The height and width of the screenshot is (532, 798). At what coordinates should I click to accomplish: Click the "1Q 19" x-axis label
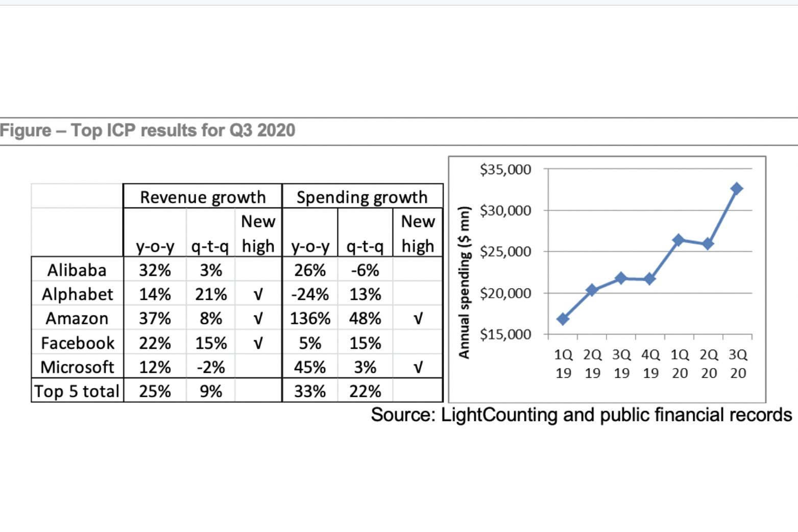pos(563,364)
